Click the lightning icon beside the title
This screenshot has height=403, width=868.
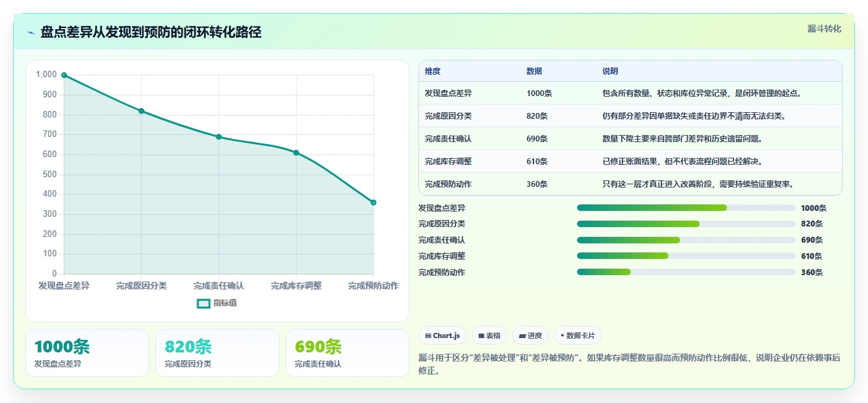tap(31, 32)
